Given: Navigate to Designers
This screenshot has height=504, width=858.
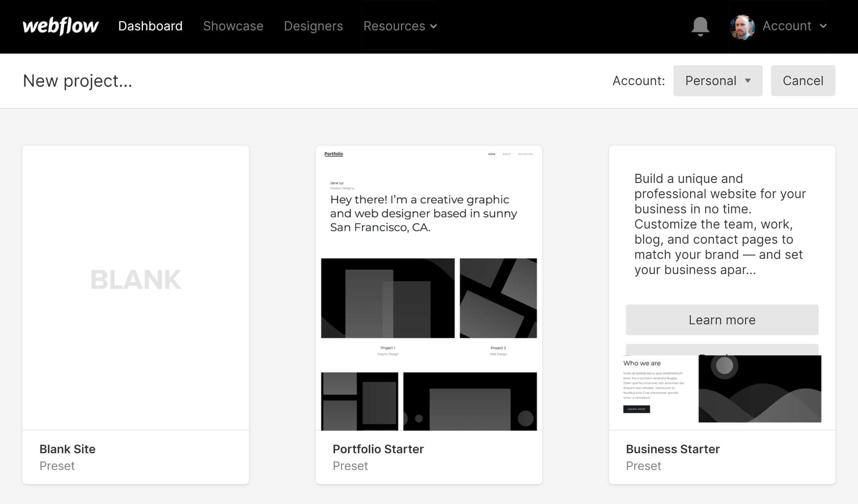Looking at the screenshot, I should (x=313, y=26).
